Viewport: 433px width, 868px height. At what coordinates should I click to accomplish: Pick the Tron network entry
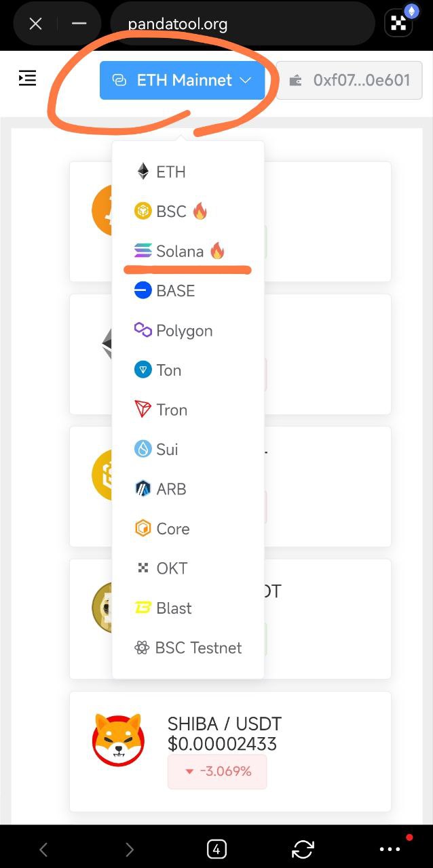pyautogui.click(x=171, y=410)
